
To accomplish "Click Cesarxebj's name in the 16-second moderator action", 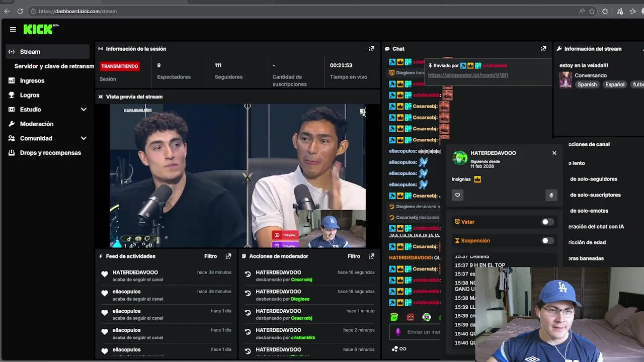I will coord(301,280).
